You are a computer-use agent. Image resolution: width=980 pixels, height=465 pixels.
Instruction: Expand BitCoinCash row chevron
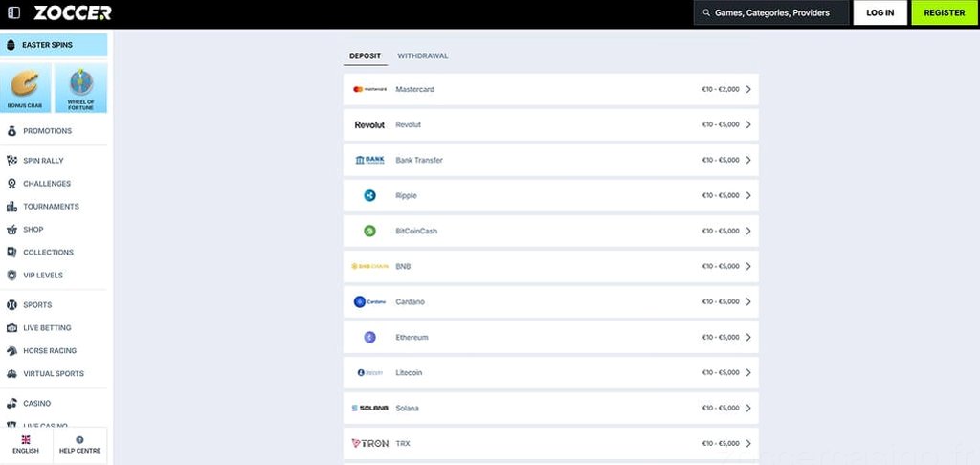748,232
